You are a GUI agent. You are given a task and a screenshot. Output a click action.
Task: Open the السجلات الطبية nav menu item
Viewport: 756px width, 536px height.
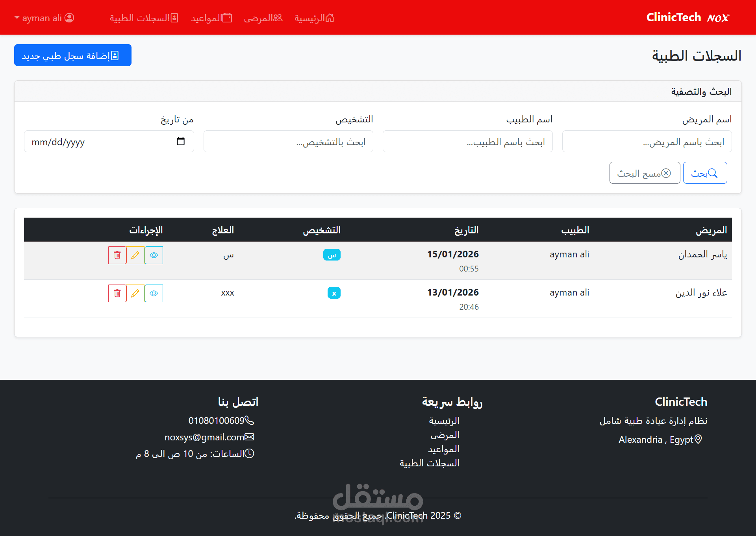point(144,18)
